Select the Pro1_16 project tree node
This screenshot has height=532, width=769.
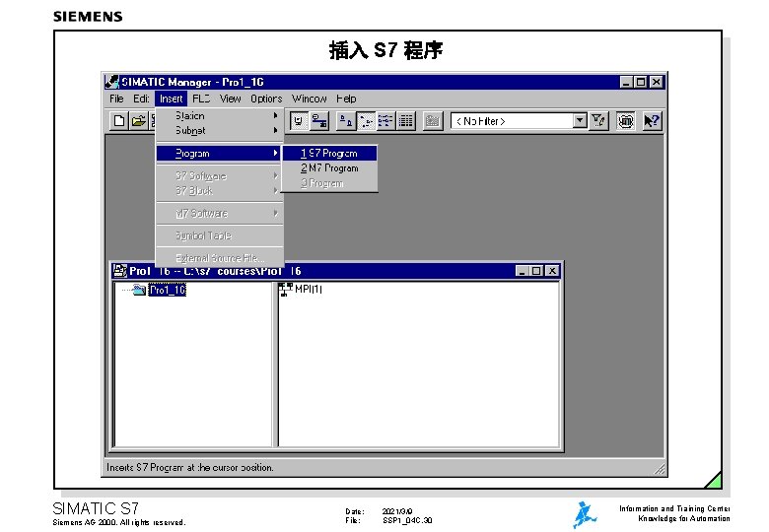coord(168,290)
